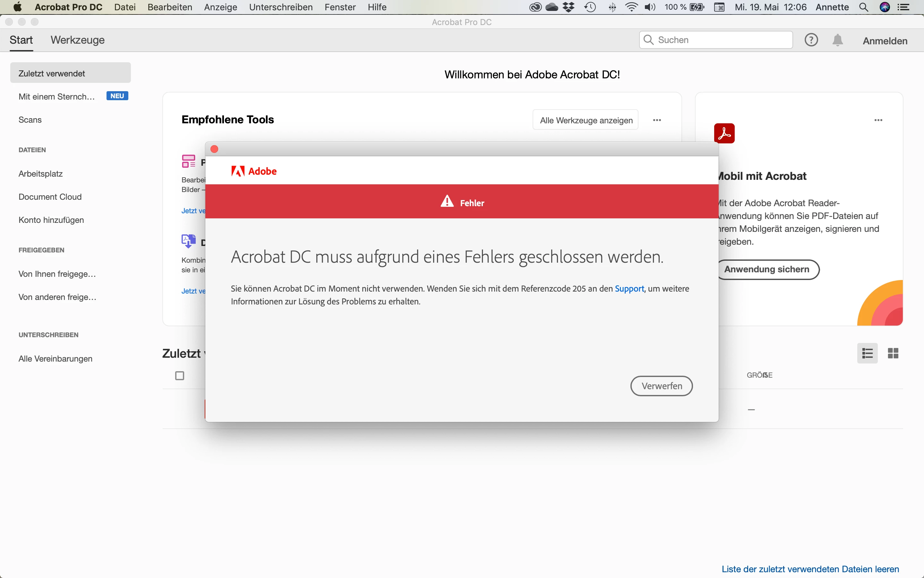Click the Verwerfen button in error dialog
The image size is (924, 578).
coord(661,386)
